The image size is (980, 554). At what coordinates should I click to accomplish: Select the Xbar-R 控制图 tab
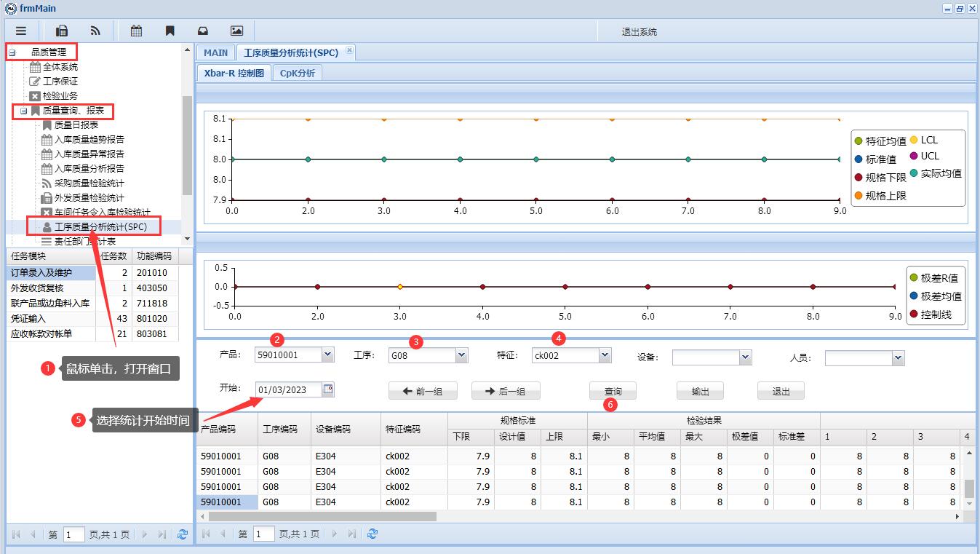(234, 73)
